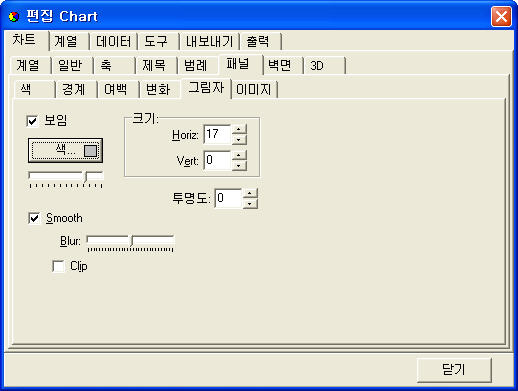Image resolution: width=518 pixels, height=391 pixels.
Task: Decrease Horiz value with down arrow
Action: pos(239,139)
